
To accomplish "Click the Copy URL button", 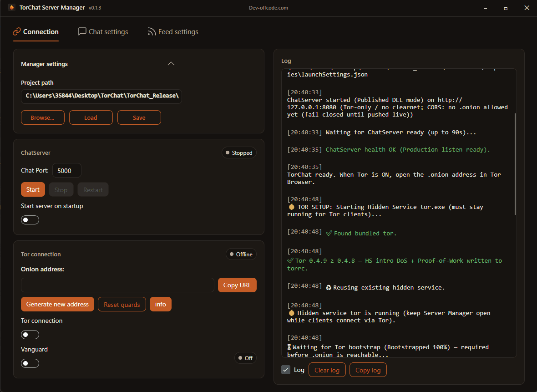I will point(237,285).
